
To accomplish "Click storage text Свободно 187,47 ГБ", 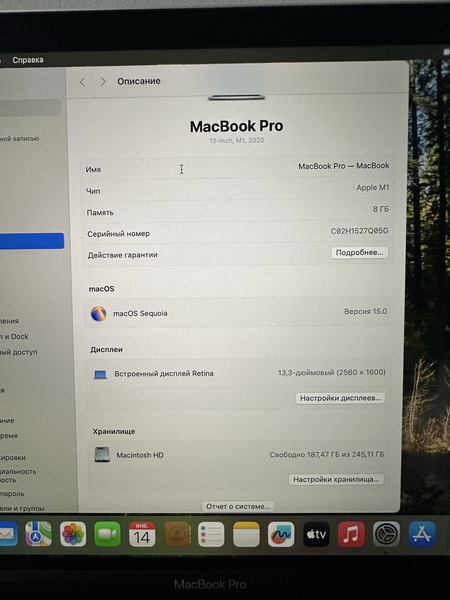I will click(327, 455).
